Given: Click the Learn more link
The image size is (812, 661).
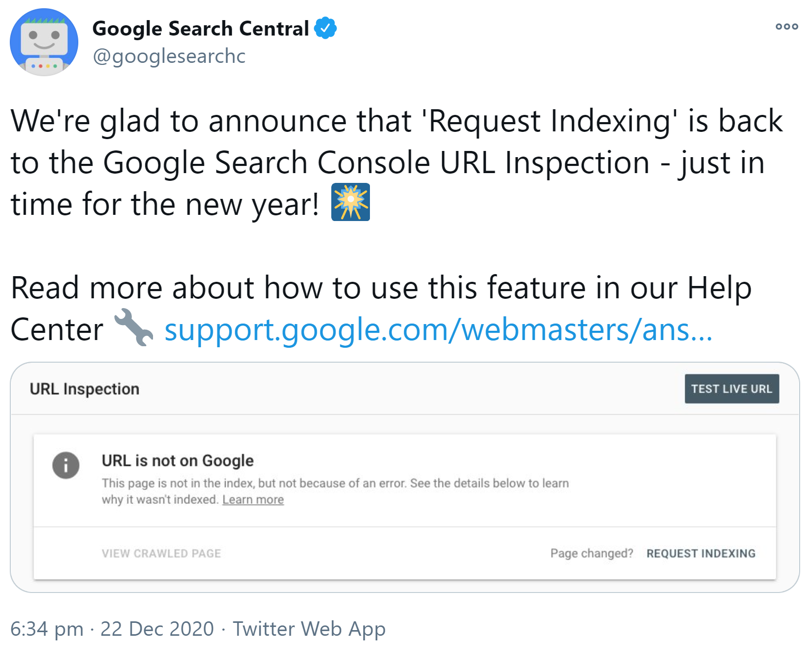Looking at the screenshot, I should (252, 499).
